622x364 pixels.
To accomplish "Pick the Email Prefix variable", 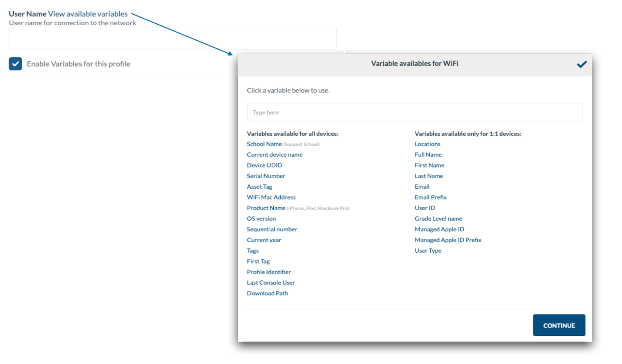I will pos(430,197).
